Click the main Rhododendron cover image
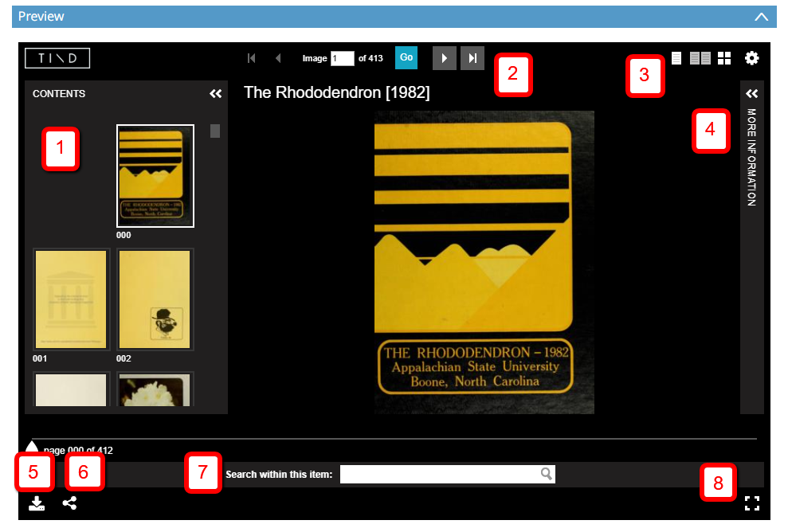The image size is (788, 532). pos(484,262)
